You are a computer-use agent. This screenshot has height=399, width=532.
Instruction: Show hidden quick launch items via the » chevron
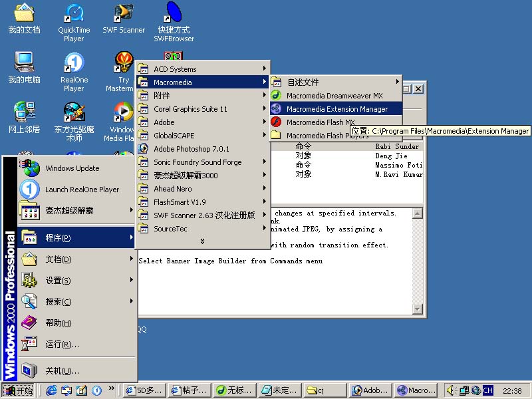(112, 388)
